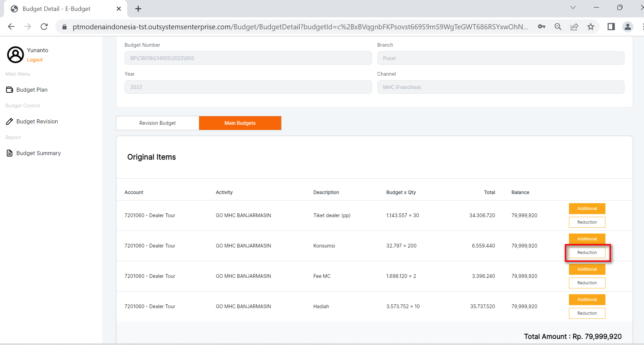
Task: Click the browser back arrow
Action: (11, 27)
